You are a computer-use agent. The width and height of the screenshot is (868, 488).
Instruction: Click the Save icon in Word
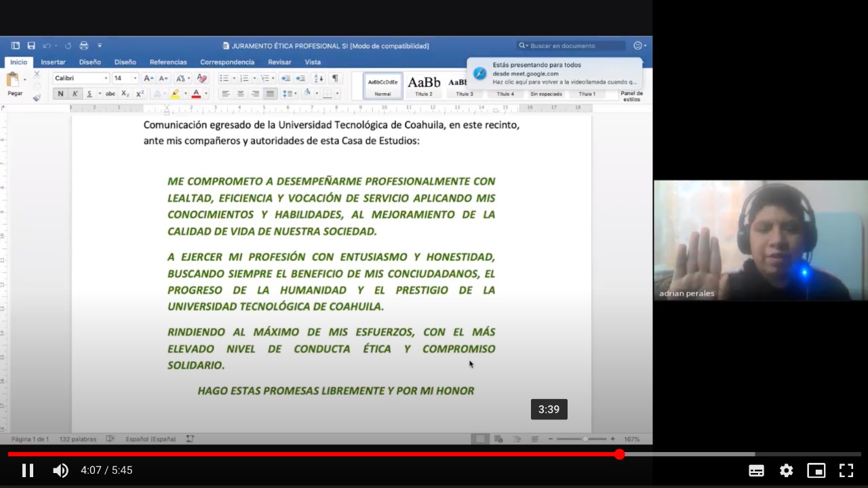click(x=31, y=45)
